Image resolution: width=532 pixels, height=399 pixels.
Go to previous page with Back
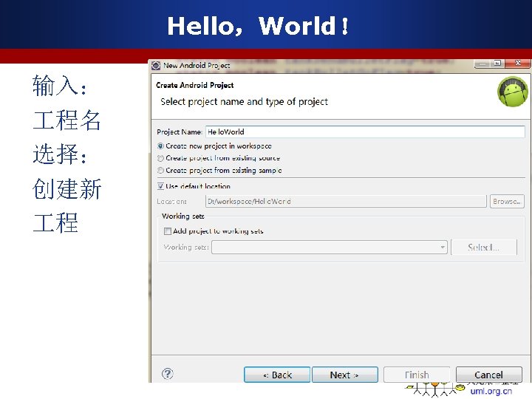click(277, 375)
